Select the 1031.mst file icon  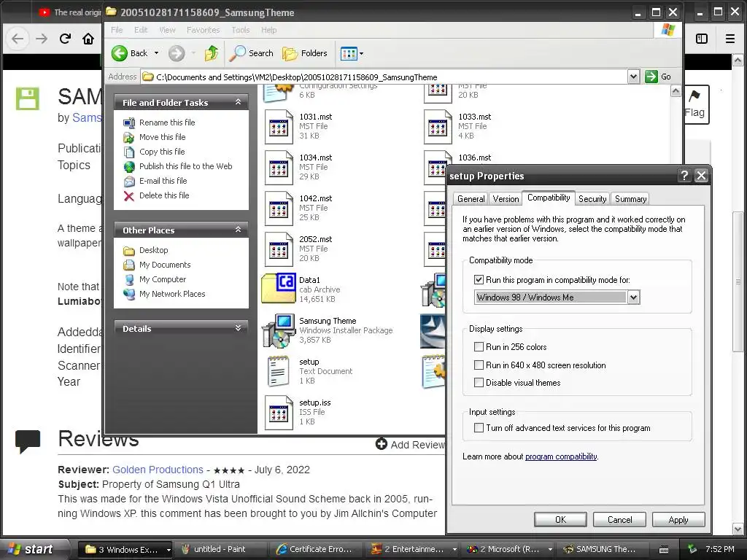click(279, 127)
